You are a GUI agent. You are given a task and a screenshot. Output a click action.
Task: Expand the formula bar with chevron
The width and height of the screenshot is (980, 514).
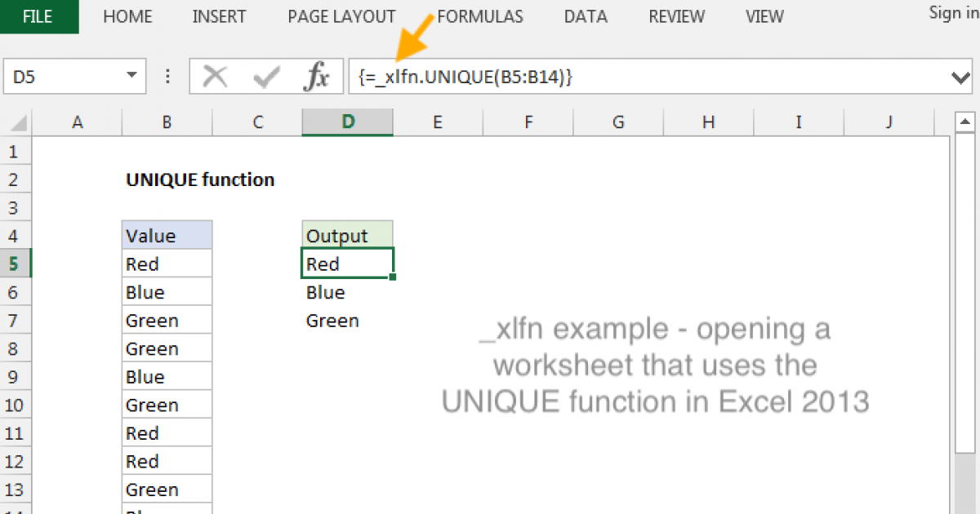(x=961, y=78)
